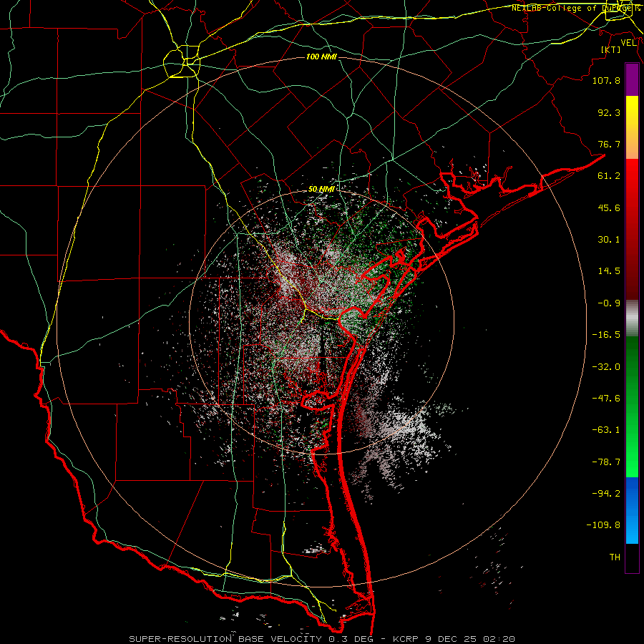Click the [KT] units label
The width and height of the screenshot is (644, 644).
click(611, 49)
